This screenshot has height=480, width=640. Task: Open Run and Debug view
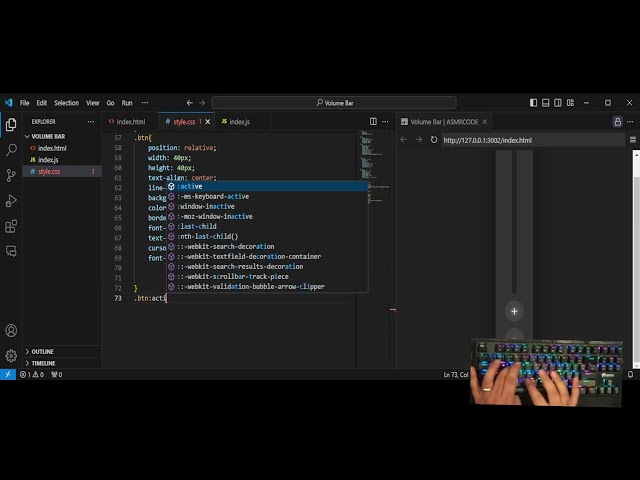pos(11,200)
